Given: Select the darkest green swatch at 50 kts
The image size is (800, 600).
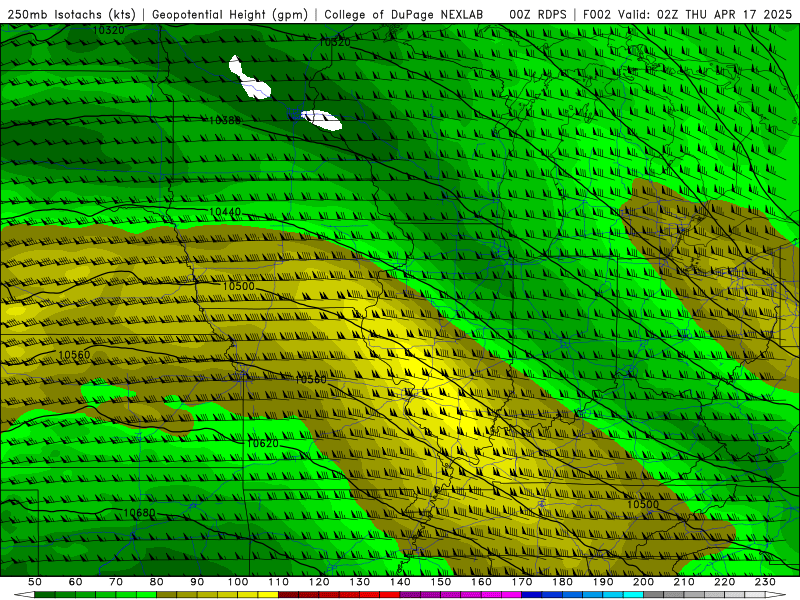Looking at the screenshot, I should 45,594.
